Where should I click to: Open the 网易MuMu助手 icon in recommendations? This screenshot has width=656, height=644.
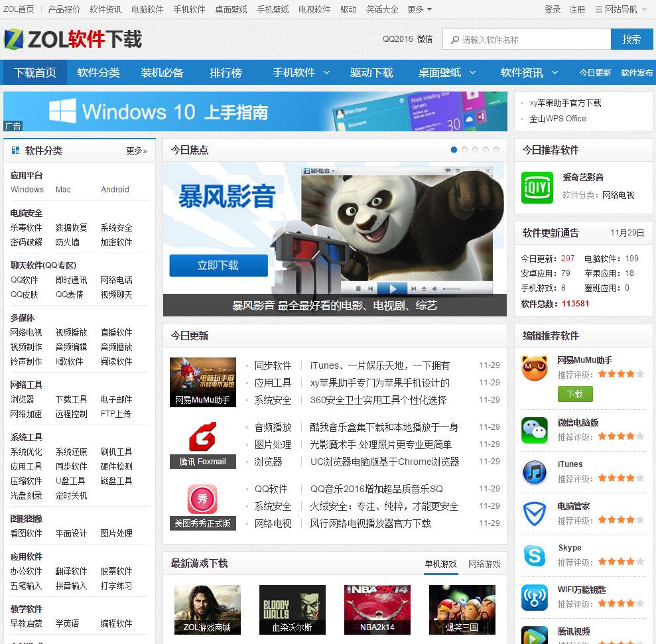click(x=535, y=367)
